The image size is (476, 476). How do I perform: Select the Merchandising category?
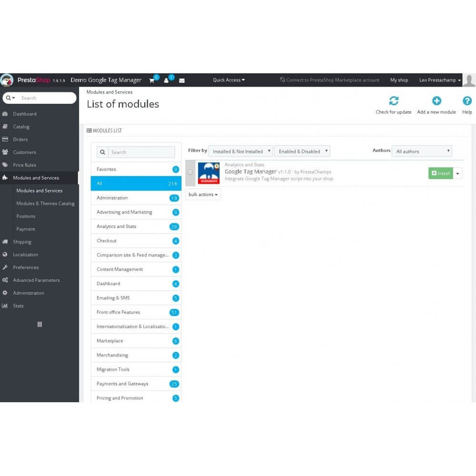pyautogui.click(x=136, y=355)
